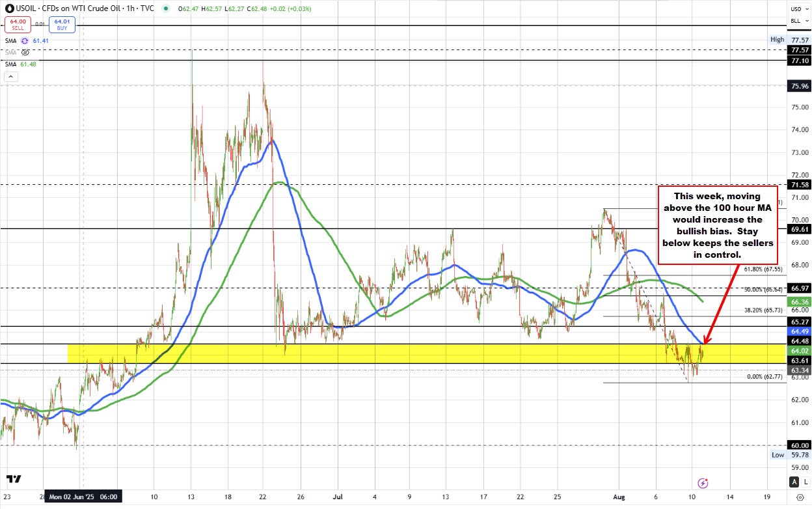The height and width of the screenshot is (509, 812).
Task: Click the purple lightning event icon
Action: pos(702,483)
